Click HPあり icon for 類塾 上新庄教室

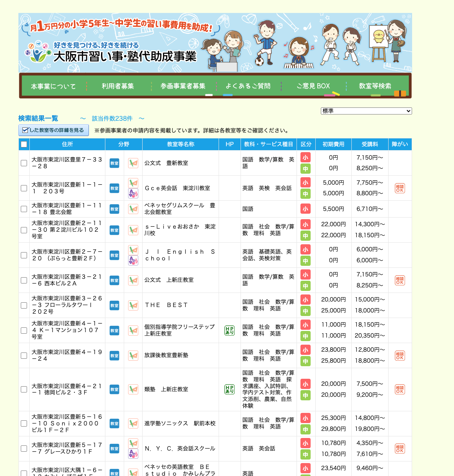pyautogui.click(x=230, y=389)
